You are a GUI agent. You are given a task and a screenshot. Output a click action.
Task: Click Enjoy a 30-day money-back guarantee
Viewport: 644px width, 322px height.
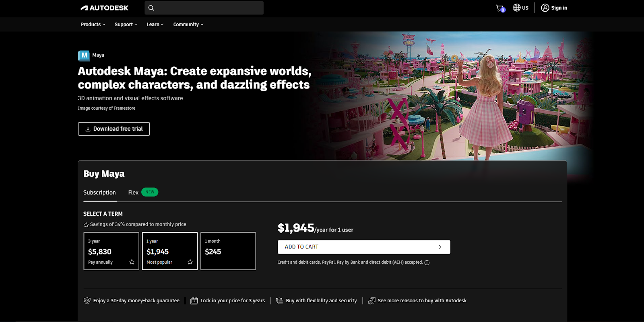point(136,301)
